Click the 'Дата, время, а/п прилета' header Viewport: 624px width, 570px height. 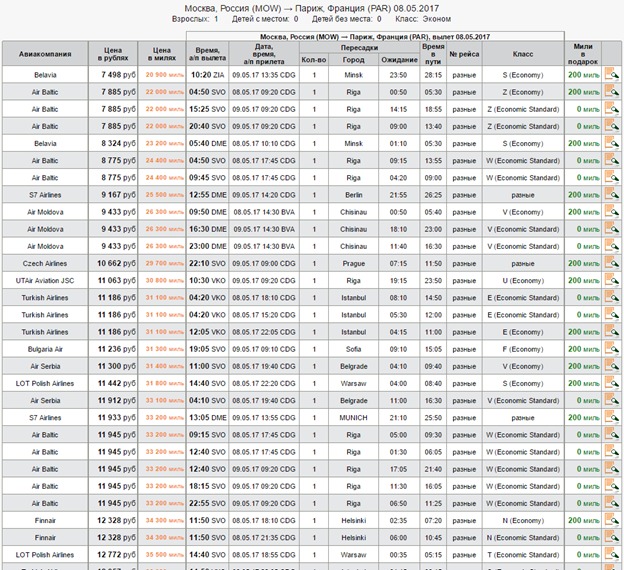point(264,54)
